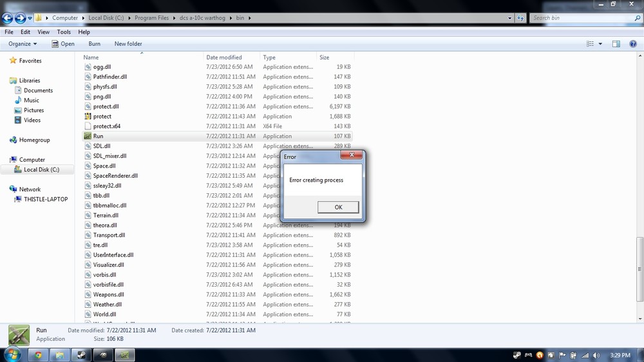The image size is (644, 362).
Task: Open the Tools menu
Action: (64, 32)
